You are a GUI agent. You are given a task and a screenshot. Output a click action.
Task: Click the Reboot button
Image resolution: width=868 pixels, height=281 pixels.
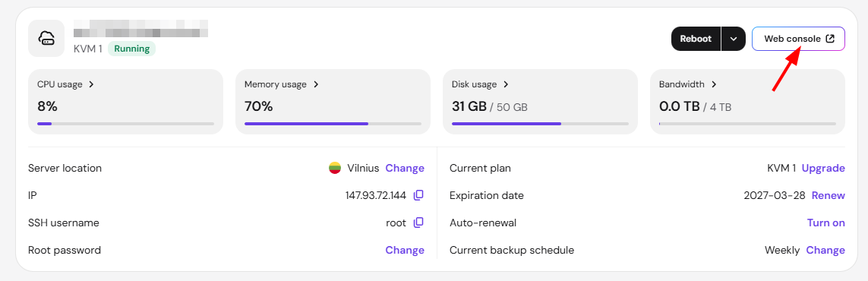coord(696,39)
